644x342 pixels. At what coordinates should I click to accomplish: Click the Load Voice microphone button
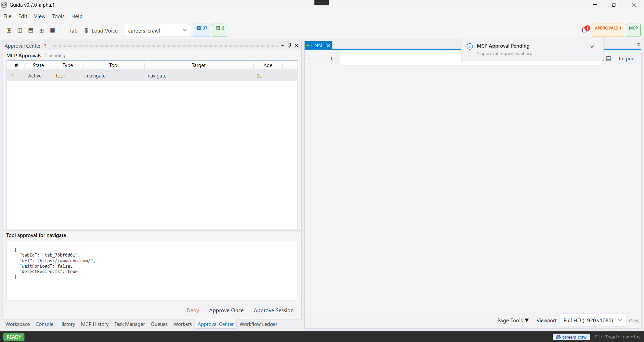[x=101, y=31]
